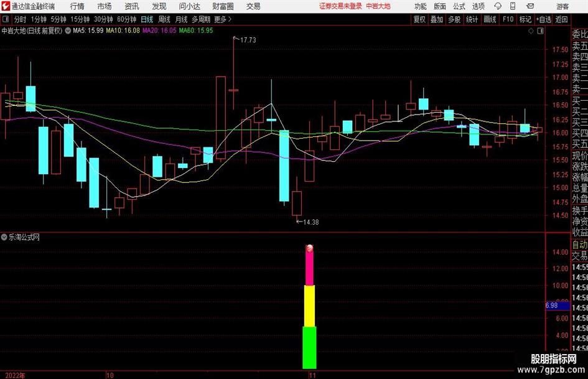Image resolution: width=588 pixels, height=379 pixels.
Task: Click the green segment of indicator bar
Action: [309, 347]
